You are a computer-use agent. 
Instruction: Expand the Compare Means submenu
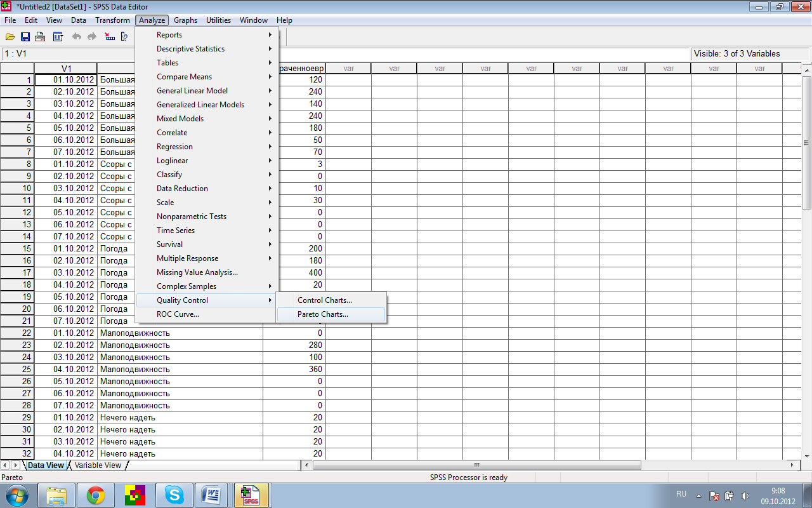pos(206,77)
